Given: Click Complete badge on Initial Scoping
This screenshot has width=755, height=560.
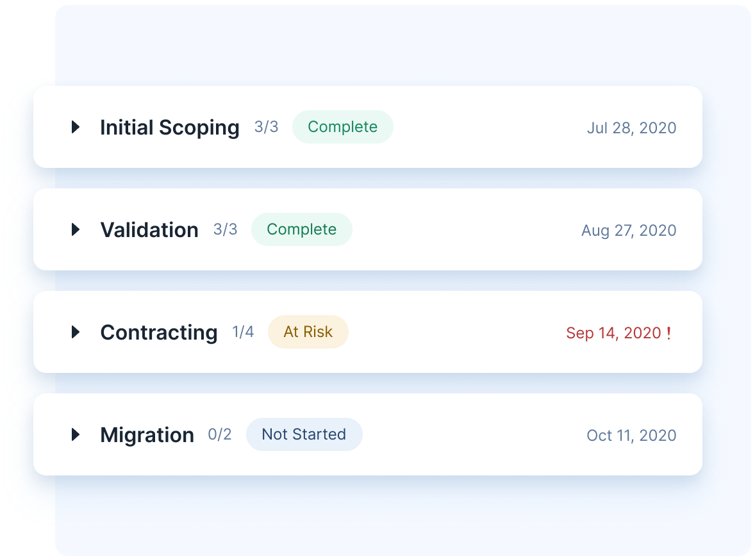Looking at the screenshot, I should [342, 127].
